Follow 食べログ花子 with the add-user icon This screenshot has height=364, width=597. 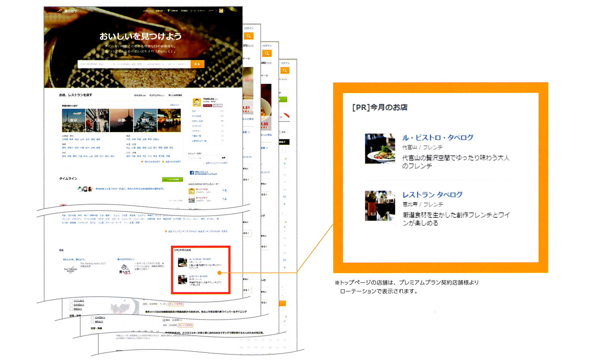click(x=225, y=199)
